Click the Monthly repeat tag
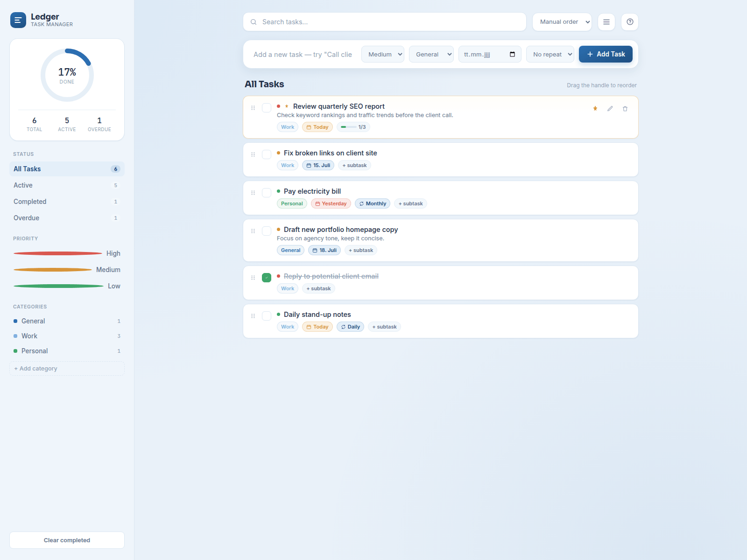This screenshot has width=747, height=560. point(373,203)
